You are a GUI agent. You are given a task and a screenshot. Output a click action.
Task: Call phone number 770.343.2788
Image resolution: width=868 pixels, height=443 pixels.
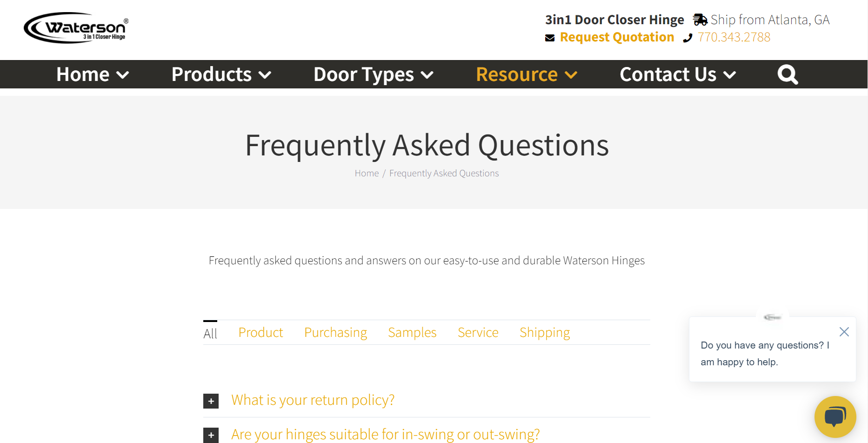[734, 37]
